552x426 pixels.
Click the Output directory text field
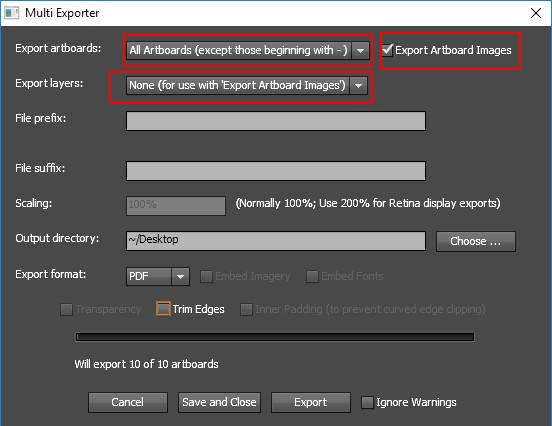[x=276, y=241]
